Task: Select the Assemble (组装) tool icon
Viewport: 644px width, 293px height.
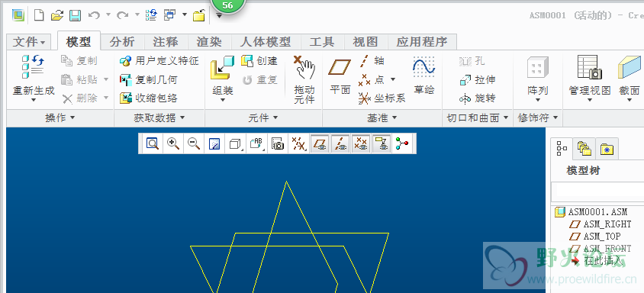Action: coord(222,68)
